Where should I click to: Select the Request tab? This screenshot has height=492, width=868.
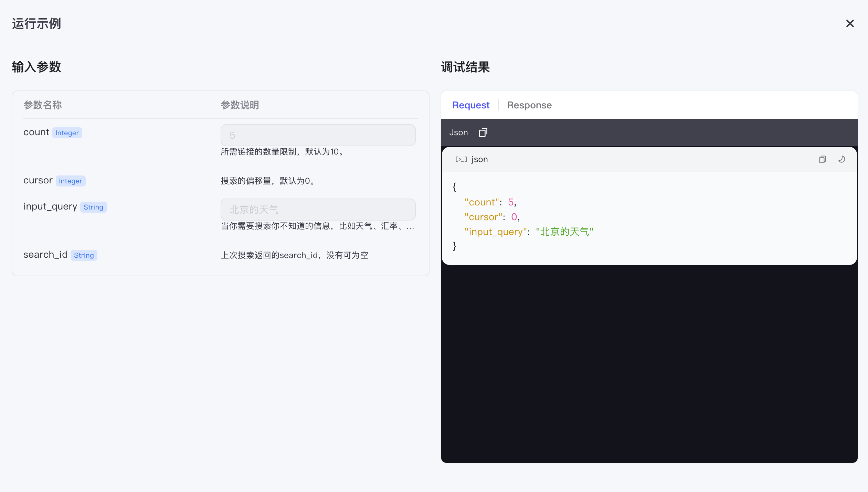(x=470, y=105)
